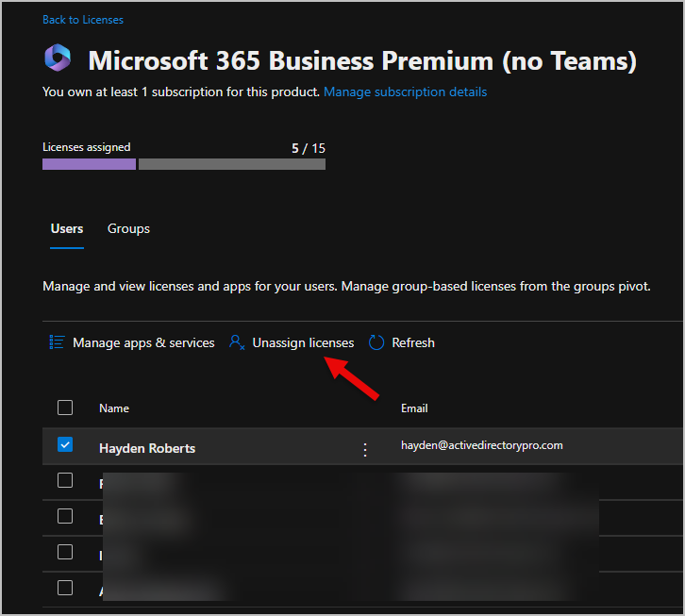Image resolution: width=685 pixels, height=616 pixels.
Task: Select the Users tab
Action: pyautogui.click(x=67, y=228)
